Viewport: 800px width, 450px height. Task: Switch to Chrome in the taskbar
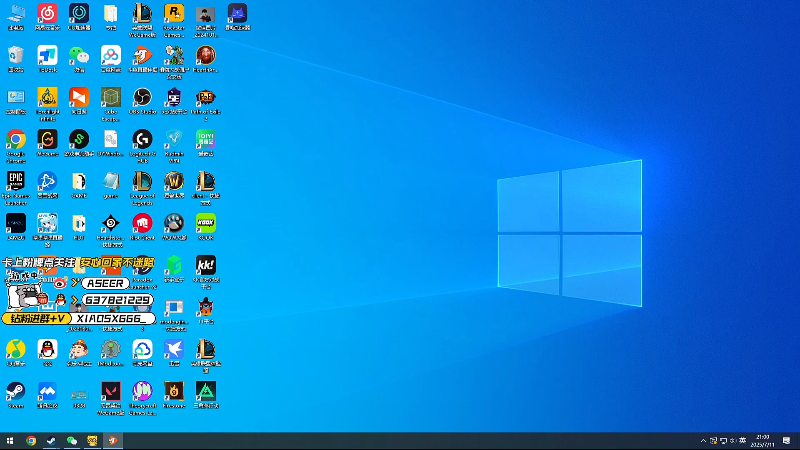pos(31,441)
